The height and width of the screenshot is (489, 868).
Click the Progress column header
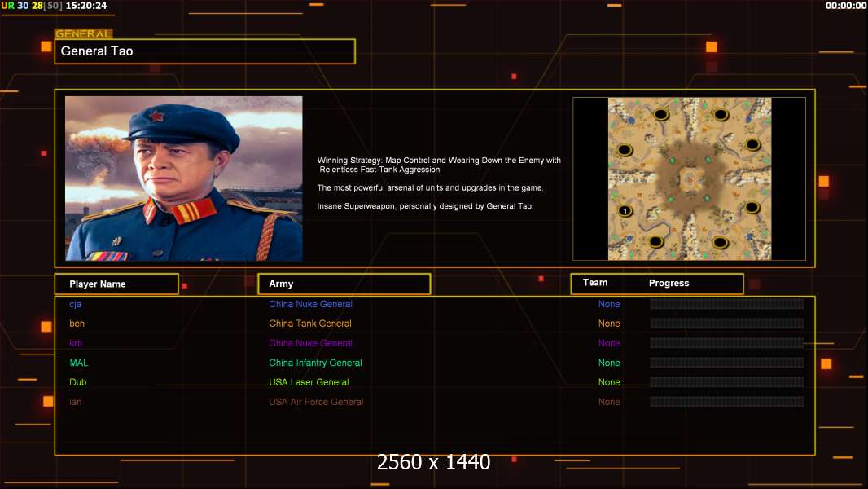(669, 283)
